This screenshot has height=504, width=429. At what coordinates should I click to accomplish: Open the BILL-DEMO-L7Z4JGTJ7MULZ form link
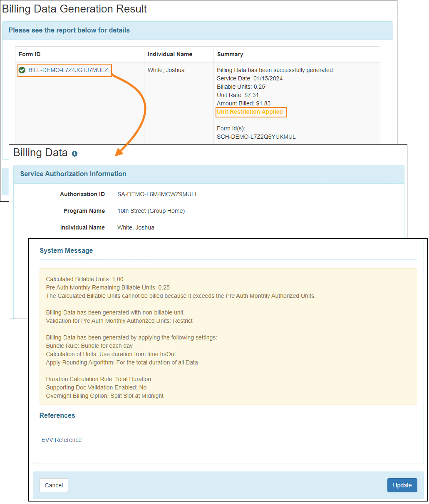pyautogui.click(x=67, y=70)
